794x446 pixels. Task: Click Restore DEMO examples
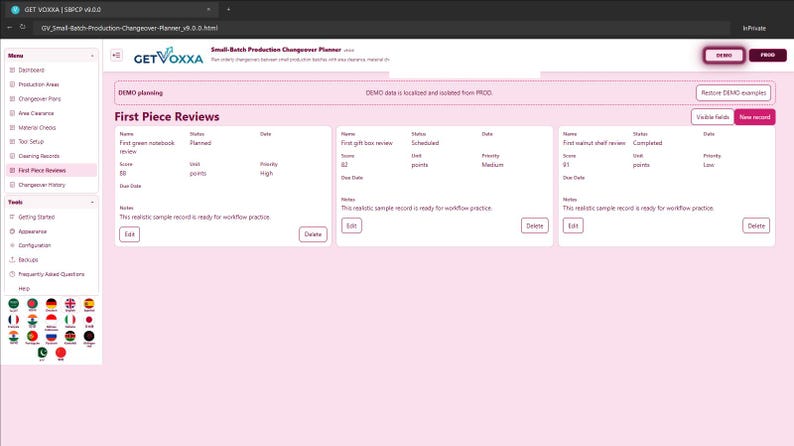(x=733, y=93)
